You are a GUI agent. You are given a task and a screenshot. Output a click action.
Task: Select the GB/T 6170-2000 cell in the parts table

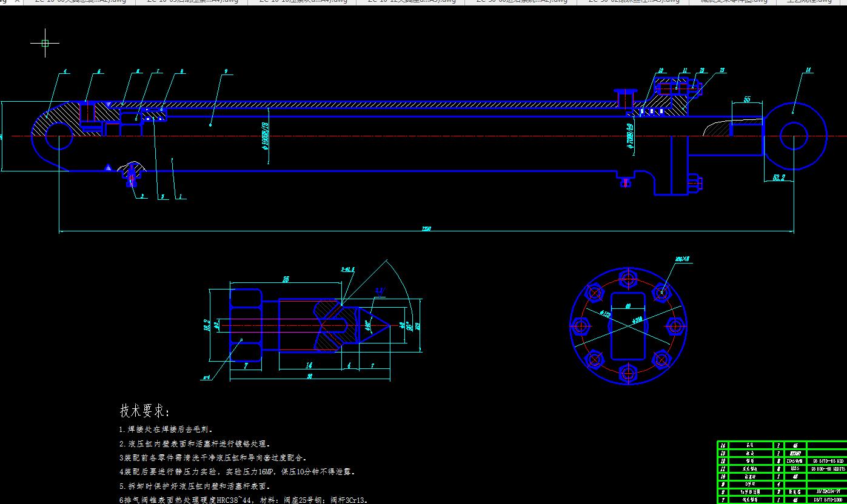pos(827,500)
